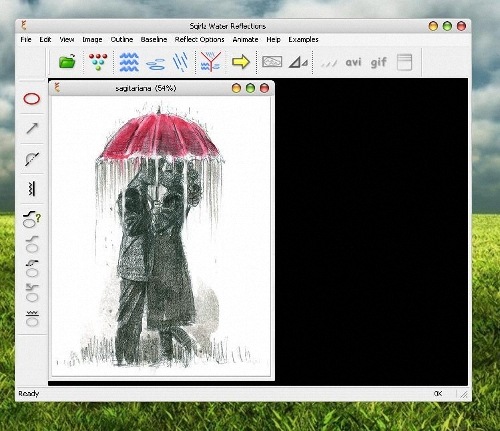Click the grey window panel icon
The image size is (500, 431).
(404, 62)
